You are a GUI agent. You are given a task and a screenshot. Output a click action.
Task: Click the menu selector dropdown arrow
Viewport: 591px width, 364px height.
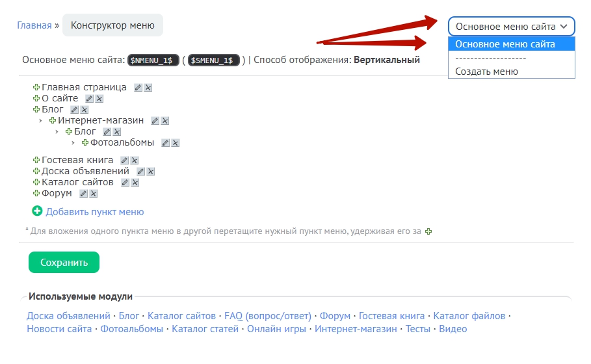(x=564, y=27)
